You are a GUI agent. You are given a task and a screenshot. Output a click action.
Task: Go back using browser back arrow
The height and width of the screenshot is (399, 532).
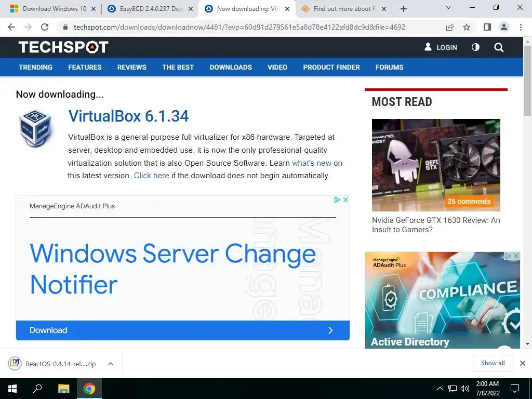(x=11, y=27)
